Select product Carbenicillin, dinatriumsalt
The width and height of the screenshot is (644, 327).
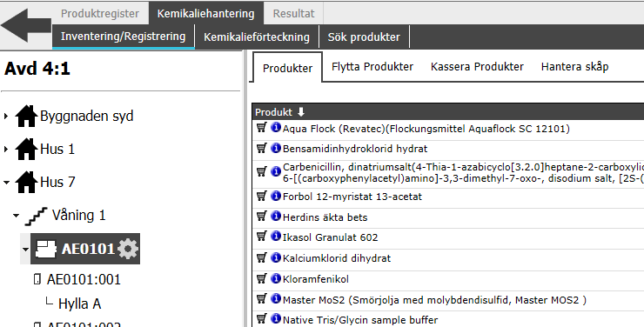point(463,173)
